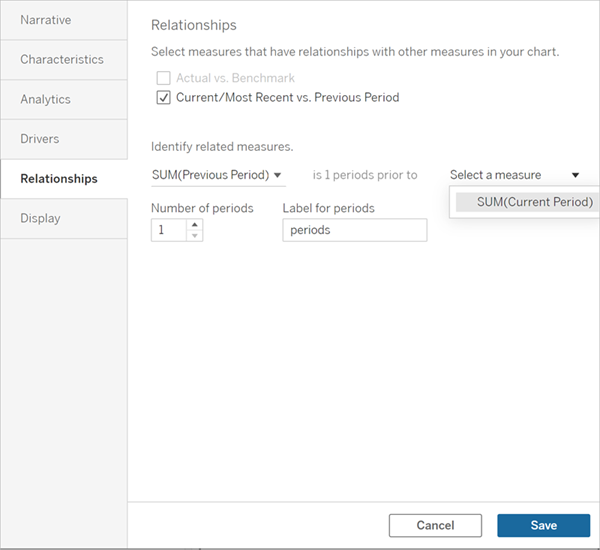Go to the Analytics tab
The image size is (600, 550).
[x=46, y=99]
